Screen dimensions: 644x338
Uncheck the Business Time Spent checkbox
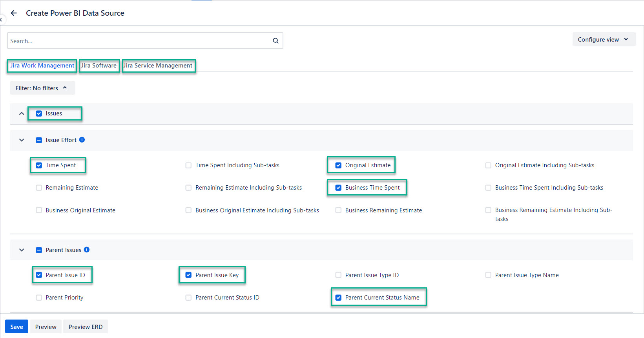click(x=338, y=188)
